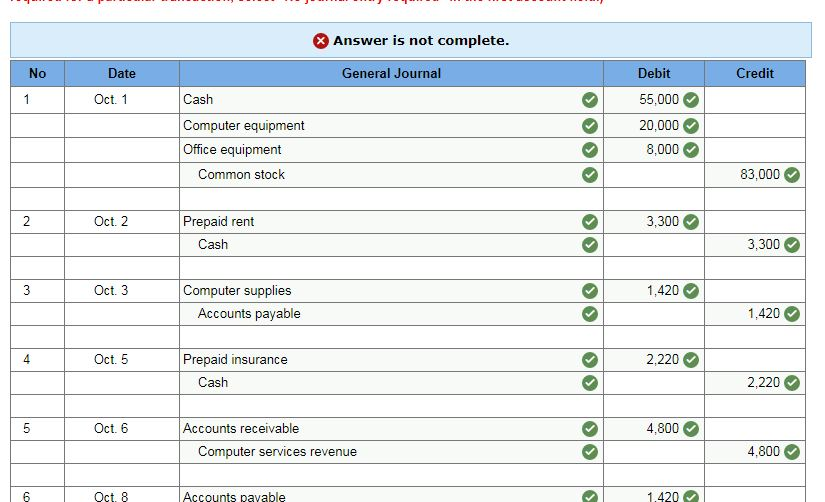Click the green check beside debit 4,800
Viewport: 825px width, 502px height.
click(691, 429)
